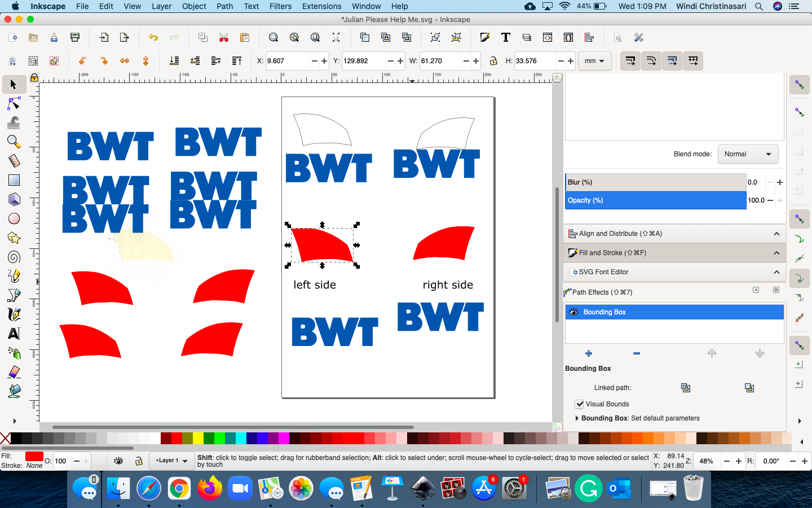This screenshot has width=812, height=508.
Task: Toggle scale stroke width with object
Action: pyautogui.click(x=630, y=61)
